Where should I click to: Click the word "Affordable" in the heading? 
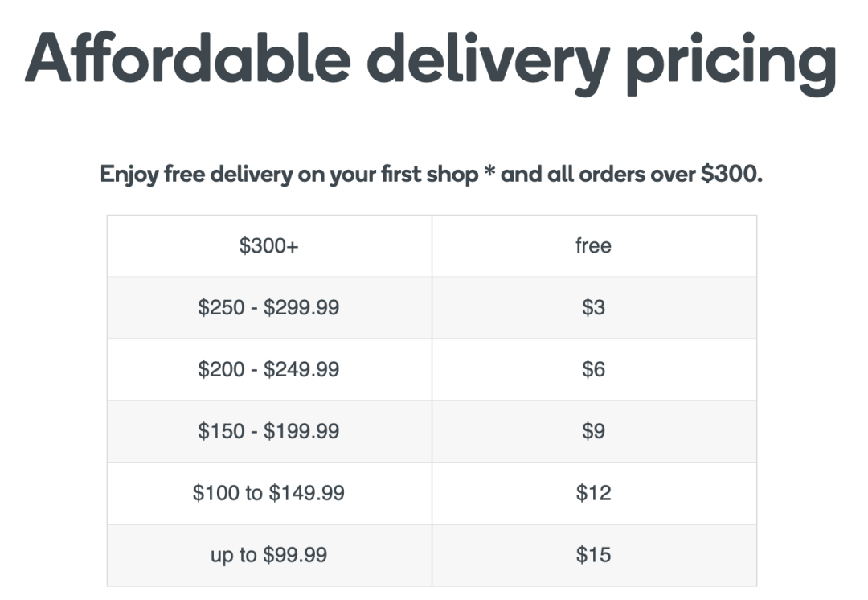click(x=187, y=60)
